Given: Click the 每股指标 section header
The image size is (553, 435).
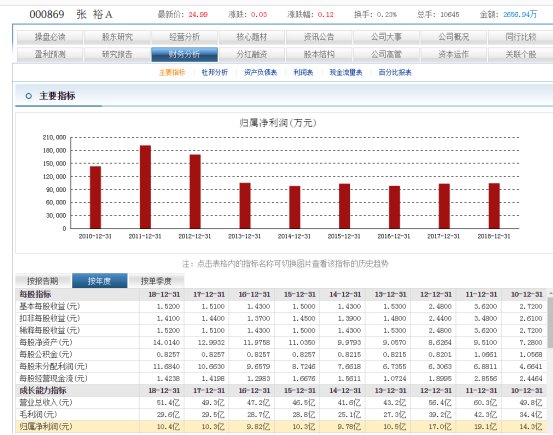Looking at the screenshot, I should coord(35,294).
